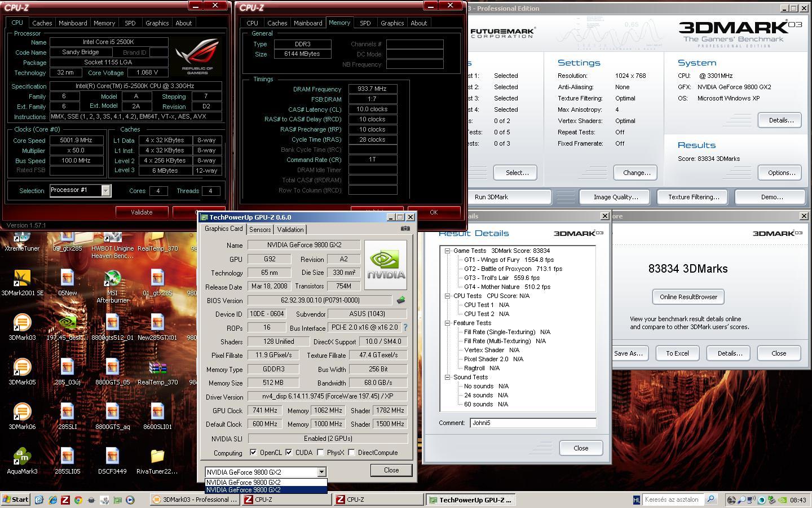Launch Chrome from the quick launch bar
The image size is (812, 508).
point(78,500)
